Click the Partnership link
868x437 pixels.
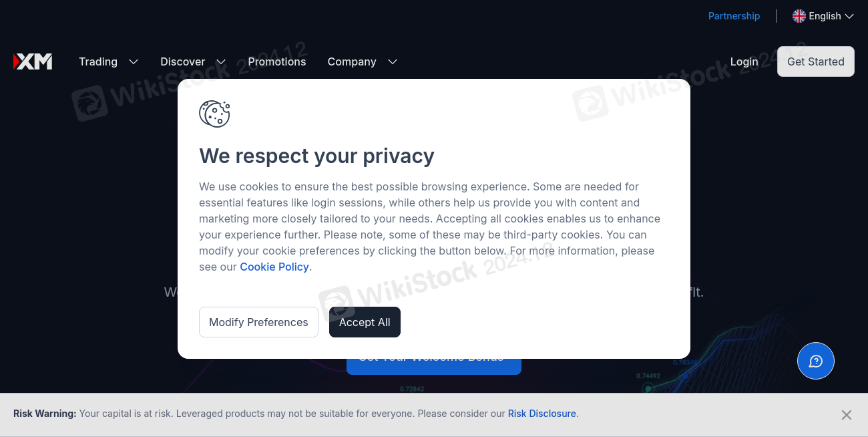click(734, 16)
